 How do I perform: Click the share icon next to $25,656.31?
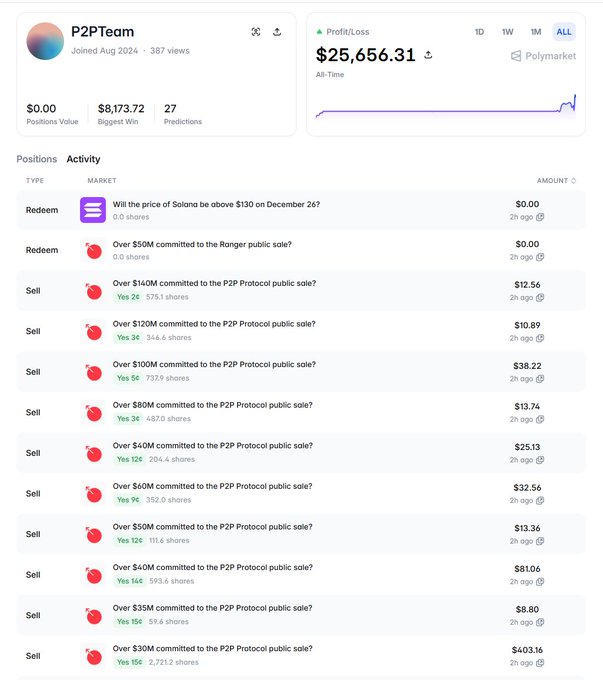point(429,55)
